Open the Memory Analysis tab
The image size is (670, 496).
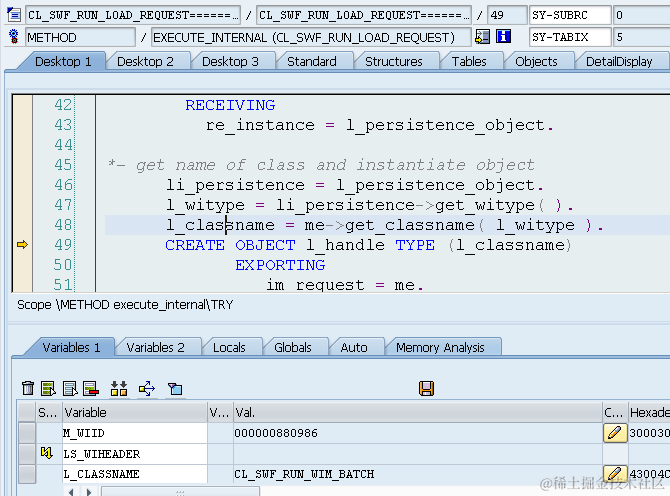coord(440,347)
